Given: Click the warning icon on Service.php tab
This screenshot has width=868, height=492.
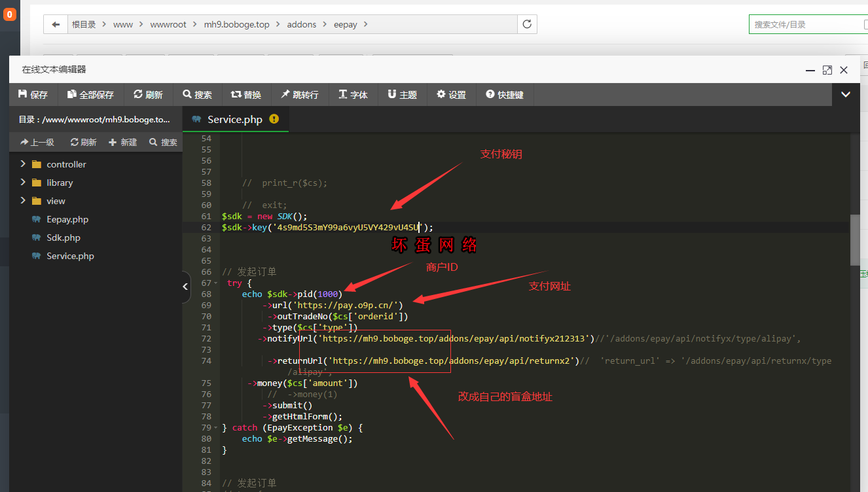Looking at the screenshot, I should (274, 119).
